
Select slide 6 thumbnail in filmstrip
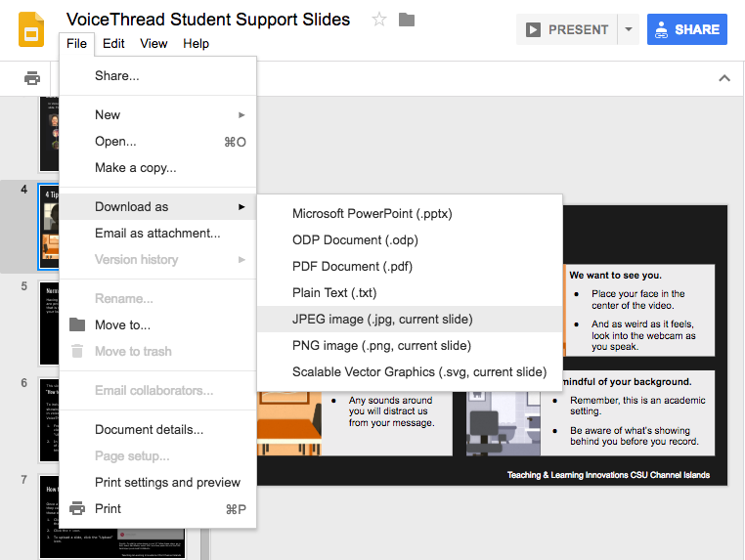[x=49, y=420]
